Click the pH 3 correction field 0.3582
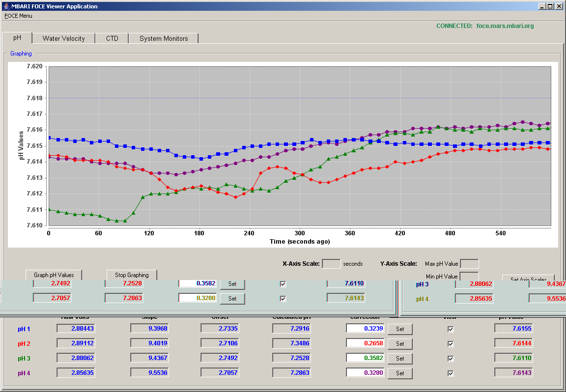The image size is (566, 392). coord(366,358)
